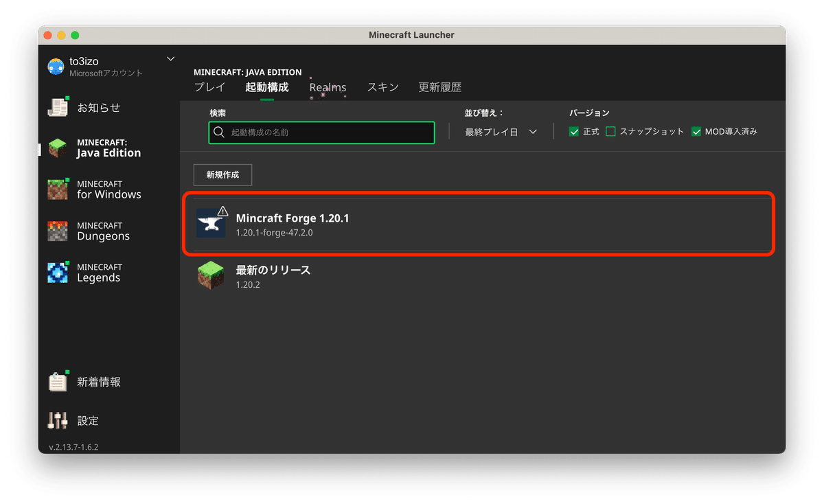Image resolution: width=824 pixels, height=504 pixels.
Task: Select 最新のリリース profile name
Action: [273, 270]
